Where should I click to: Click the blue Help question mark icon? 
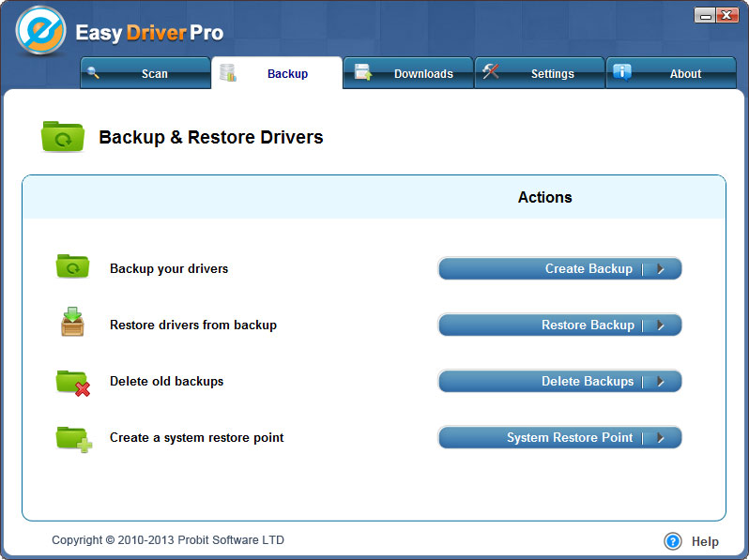(672, 541)
